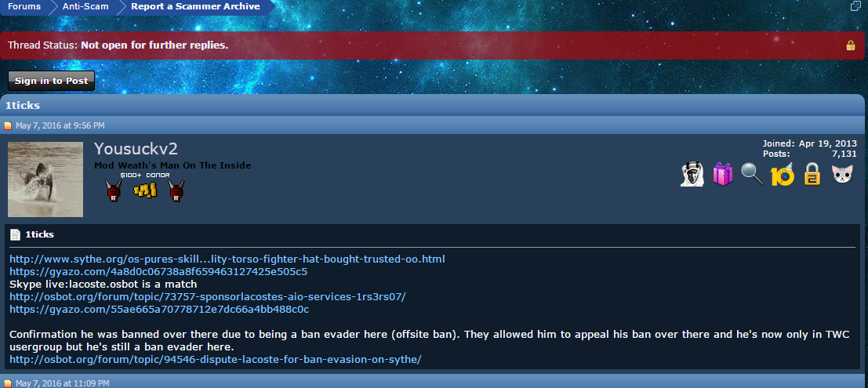868x388 pixels.
Task: Click the May 7, 2016 9:56 PM timestamp
Action: [x=60, y=125]
